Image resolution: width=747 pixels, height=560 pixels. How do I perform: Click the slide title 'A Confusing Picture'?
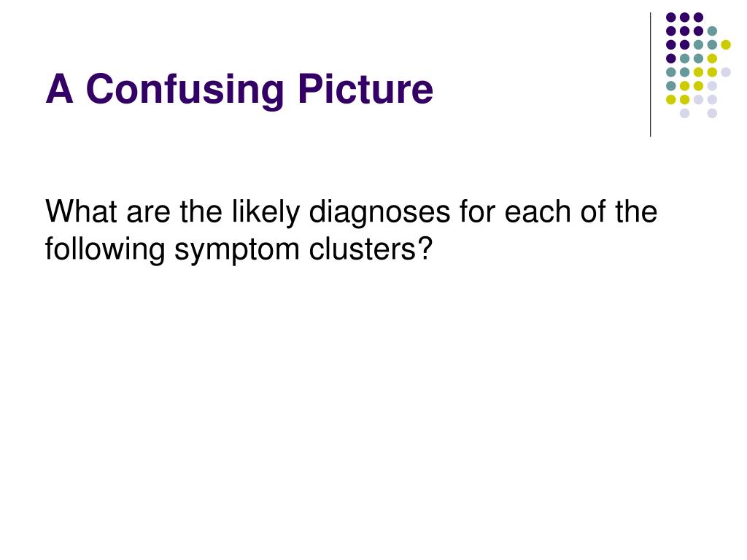[x=239, y=89]
